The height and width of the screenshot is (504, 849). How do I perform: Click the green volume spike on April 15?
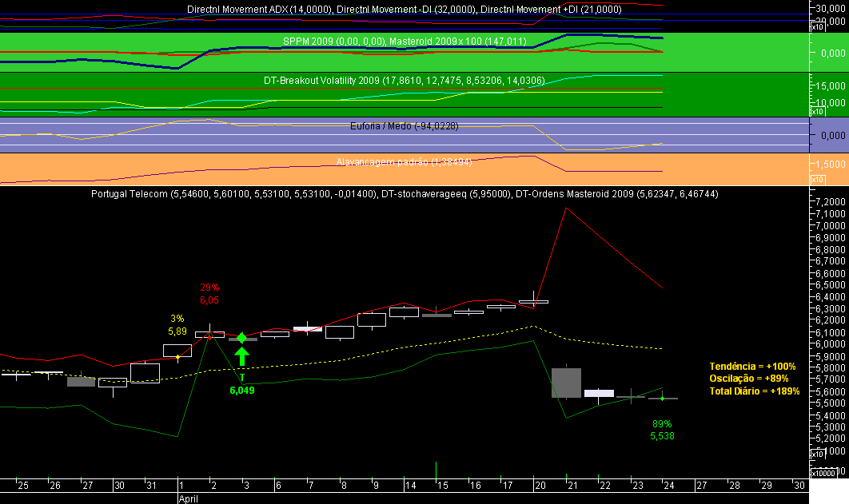tap(436, 470)
